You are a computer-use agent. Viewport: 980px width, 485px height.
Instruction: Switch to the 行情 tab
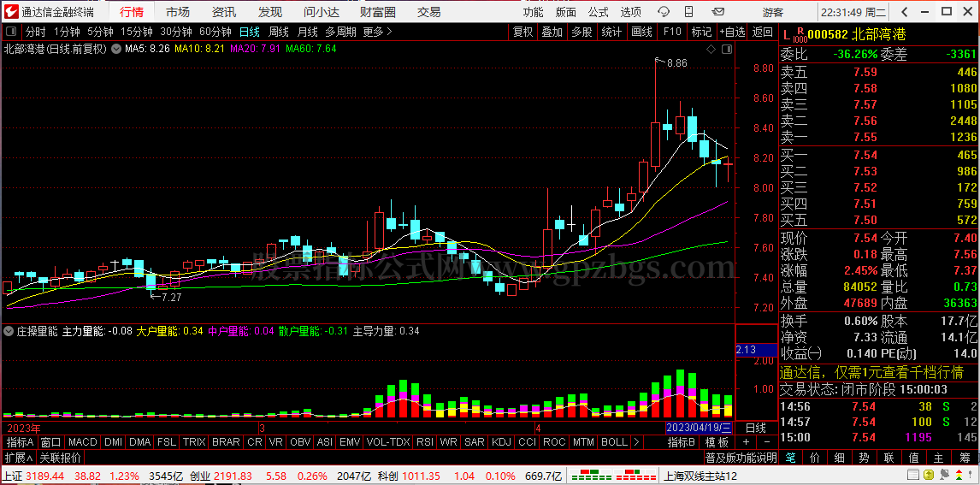pyautogui.click(x=131, y=12)
